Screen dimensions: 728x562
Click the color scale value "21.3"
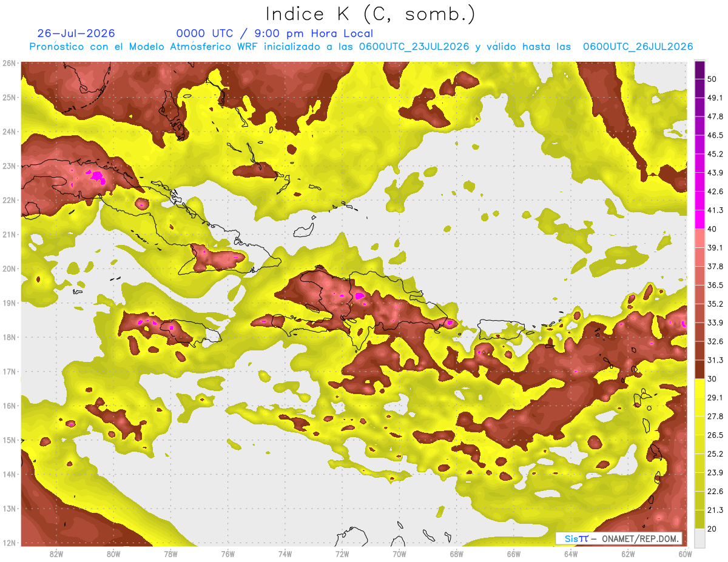pos(715,510)
